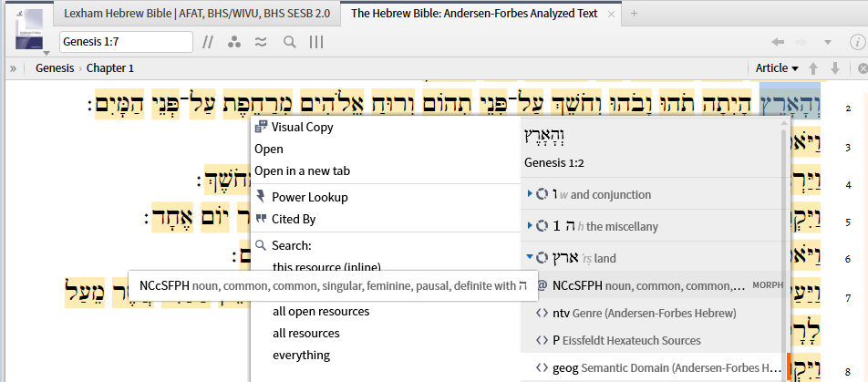Run Power Lookup from context menu
Viewport: 868px width, 382px height.
point(309,197)
